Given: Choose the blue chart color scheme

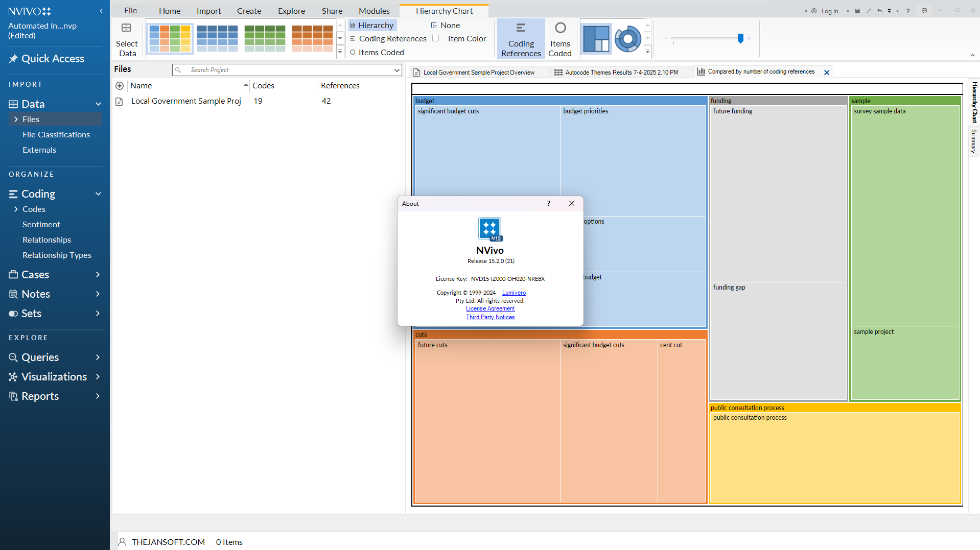Looking at the screenshot, I should pos(217,38).
